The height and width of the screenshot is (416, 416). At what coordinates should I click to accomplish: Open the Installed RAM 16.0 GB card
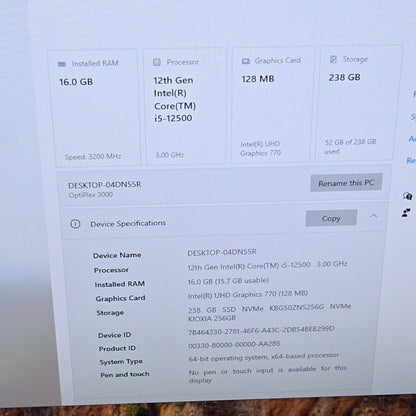94,108
